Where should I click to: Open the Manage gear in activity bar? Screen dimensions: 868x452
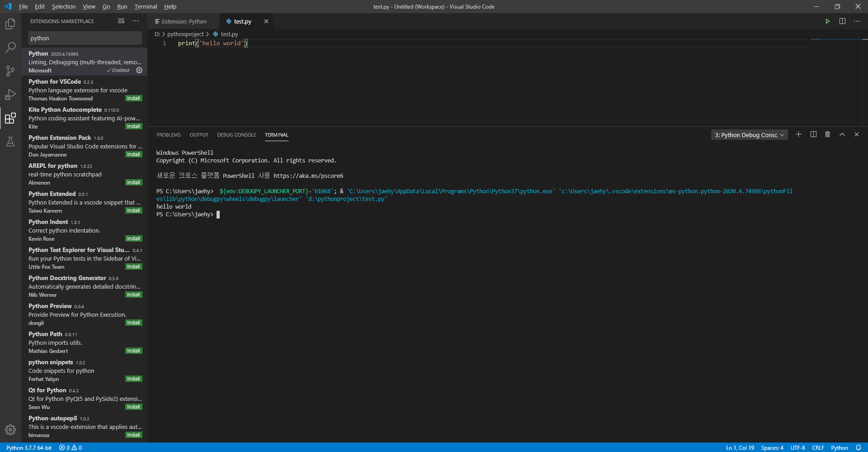10,430
